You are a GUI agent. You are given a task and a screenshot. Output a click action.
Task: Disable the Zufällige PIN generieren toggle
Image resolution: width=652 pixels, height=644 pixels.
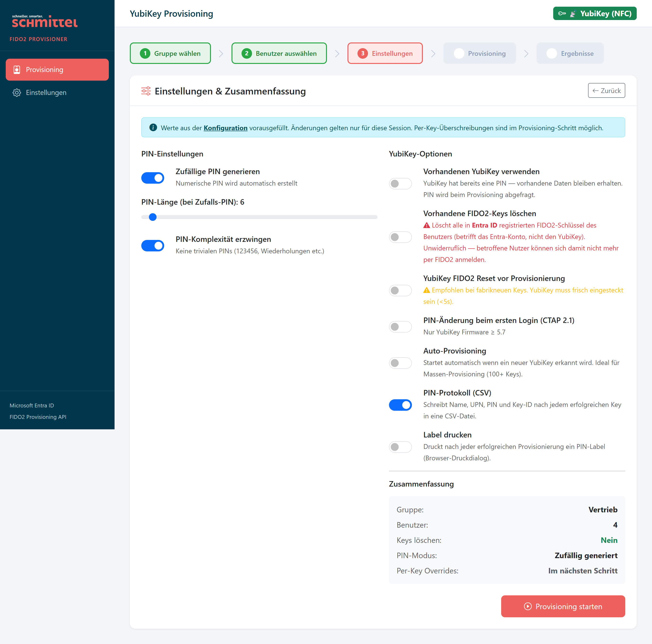coord(152,178)
